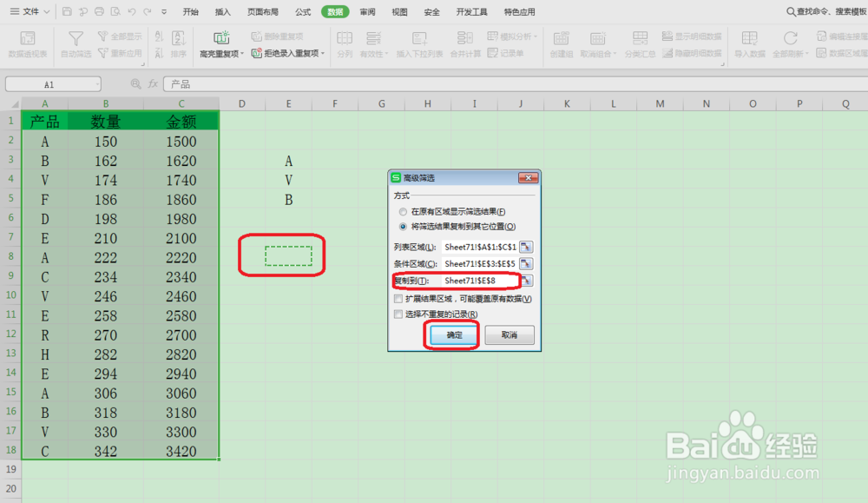The height and width of the screenshot is (503, 868).
Task: Enable the 选择不重复的记录 checkbox
Action: (398, 312)
